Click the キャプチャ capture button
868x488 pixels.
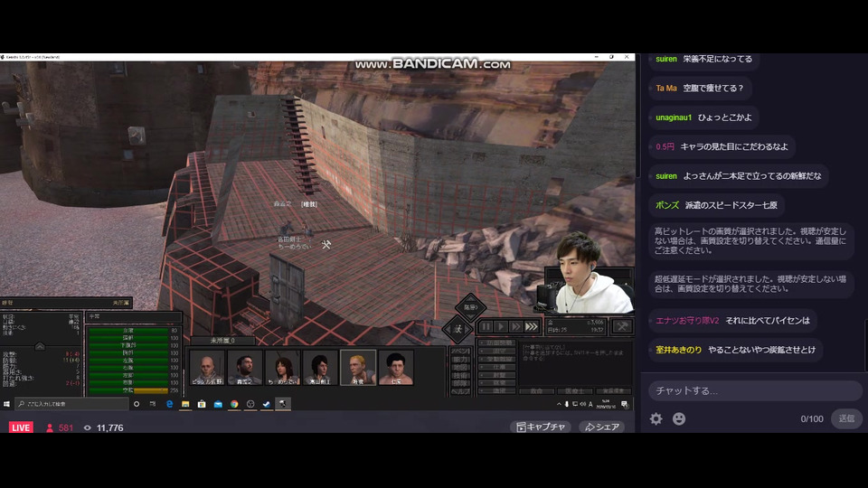[x=541, y=427]
